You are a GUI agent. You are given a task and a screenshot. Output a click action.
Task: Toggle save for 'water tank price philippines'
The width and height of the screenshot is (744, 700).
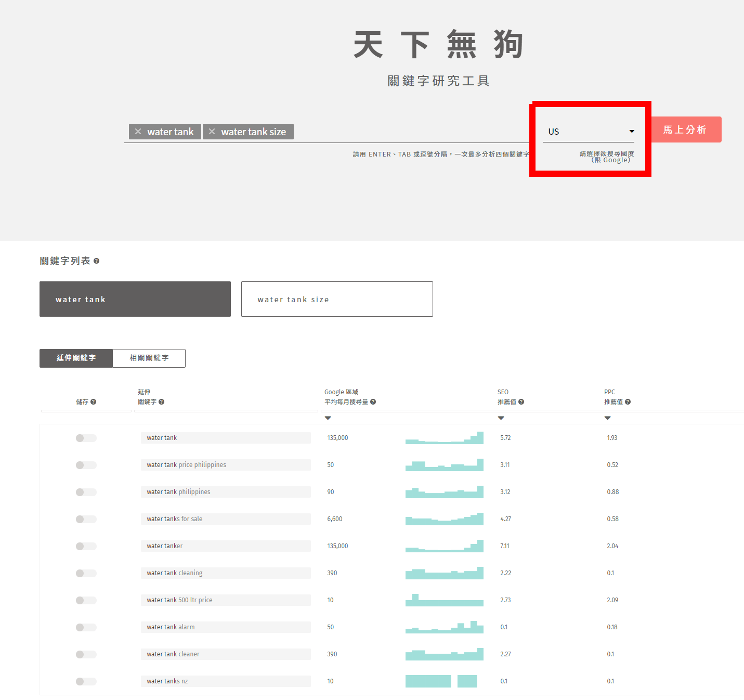[86, 465]
